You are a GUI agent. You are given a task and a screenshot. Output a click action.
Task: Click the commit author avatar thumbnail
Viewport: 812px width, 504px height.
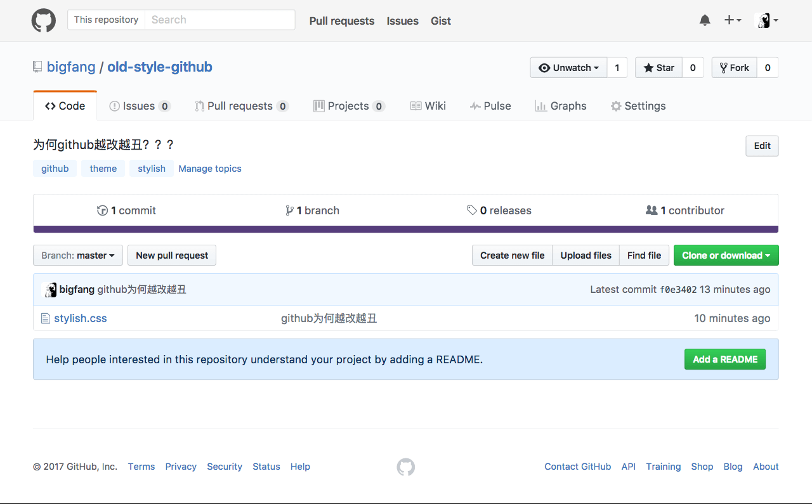click(x=49, y=290)
